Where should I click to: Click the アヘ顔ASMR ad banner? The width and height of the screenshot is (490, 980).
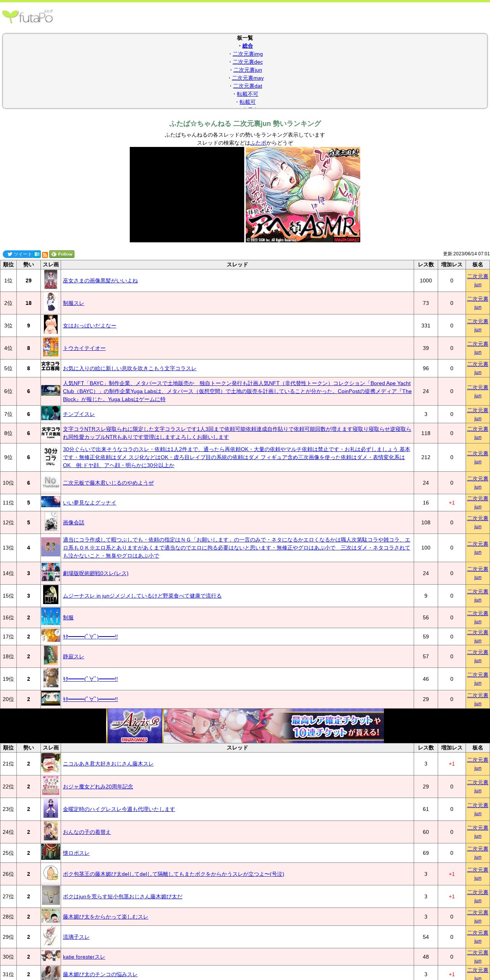coord(303,195)
